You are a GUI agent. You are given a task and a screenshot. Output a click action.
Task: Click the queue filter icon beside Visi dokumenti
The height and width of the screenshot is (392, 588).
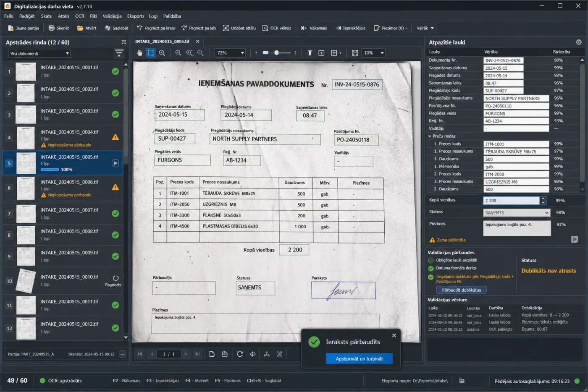(119, 53)
